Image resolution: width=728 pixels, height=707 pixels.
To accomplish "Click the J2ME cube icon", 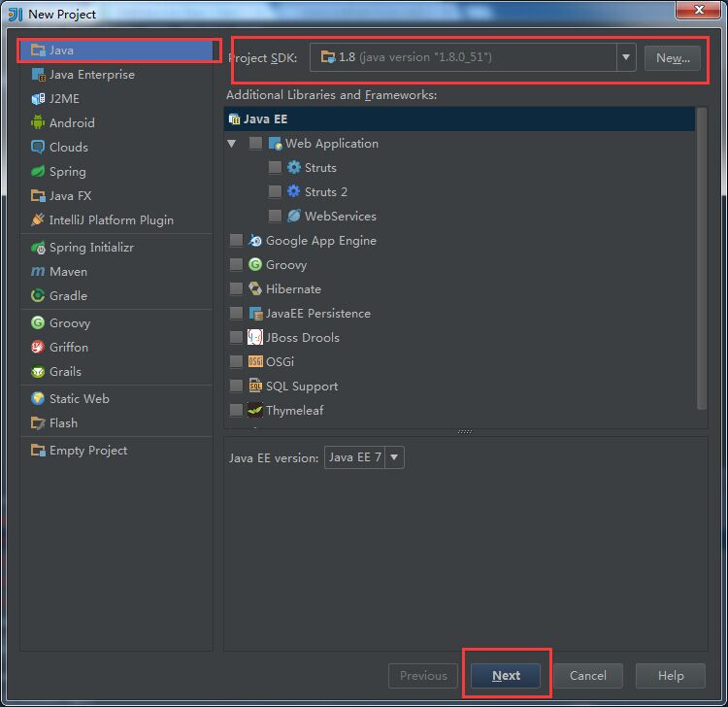I will 38,98.
